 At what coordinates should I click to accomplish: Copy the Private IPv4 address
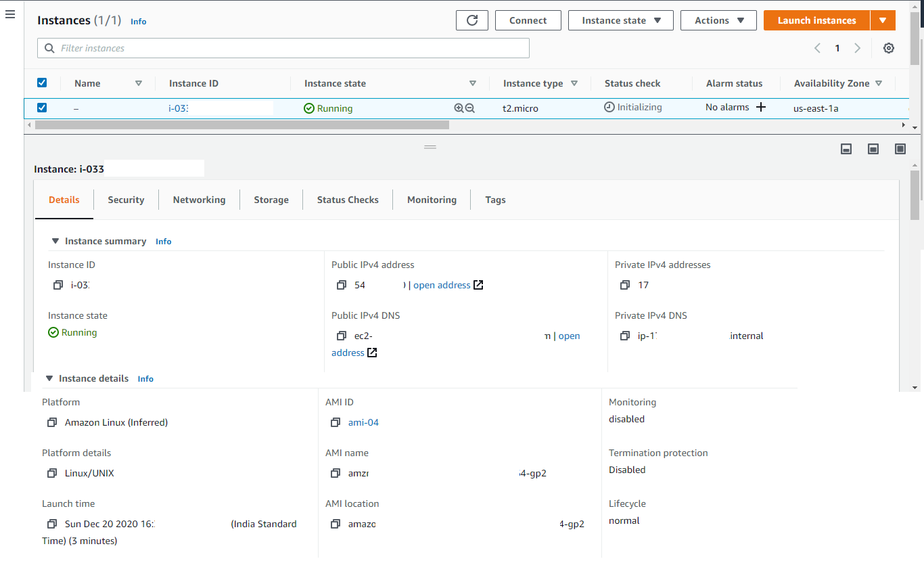[625, 285]
